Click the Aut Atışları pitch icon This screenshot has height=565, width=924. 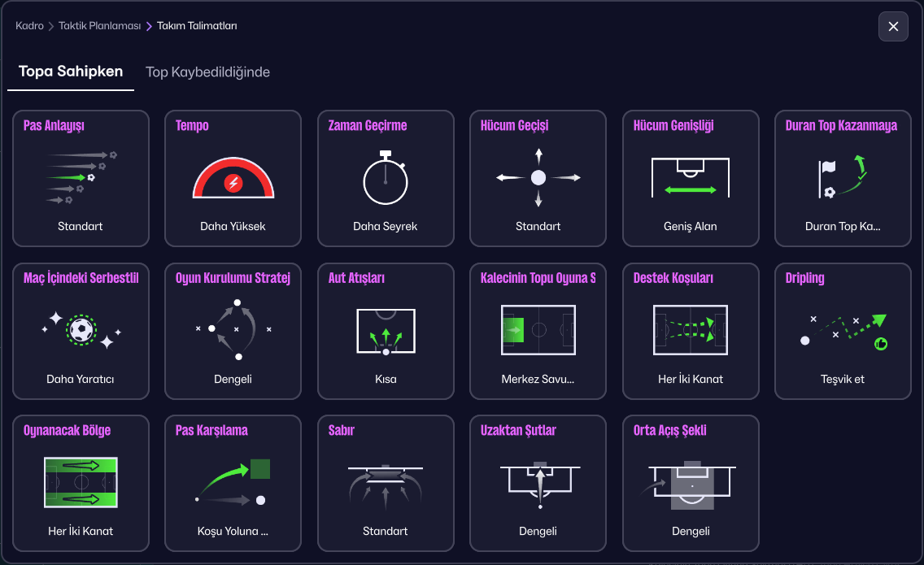click(x=386, y=330)
